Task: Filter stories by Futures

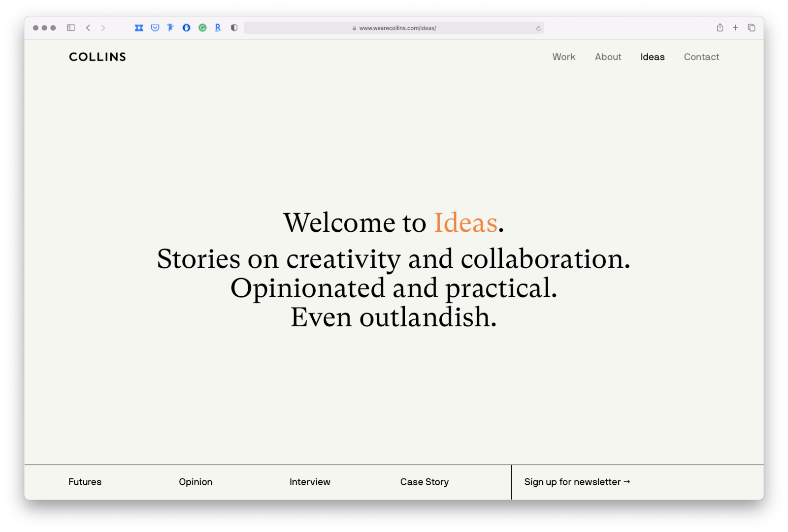Action: point(85,482)
